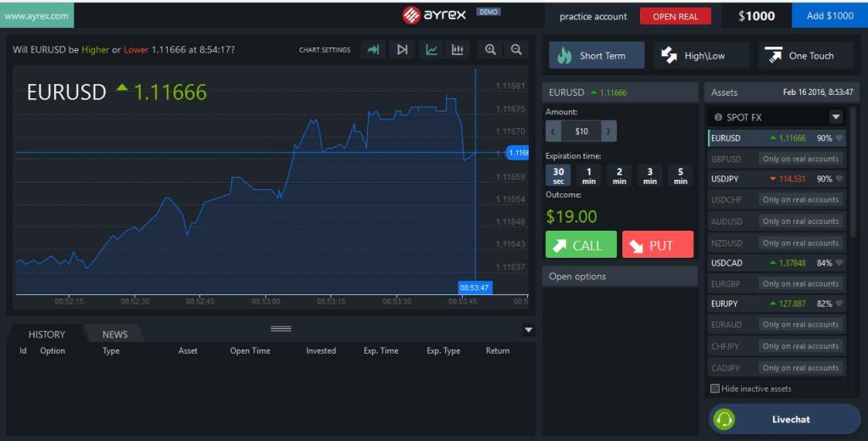Screen dimensions: 868x441
Task: Open the Livechat button
Action: coord(784,420)
